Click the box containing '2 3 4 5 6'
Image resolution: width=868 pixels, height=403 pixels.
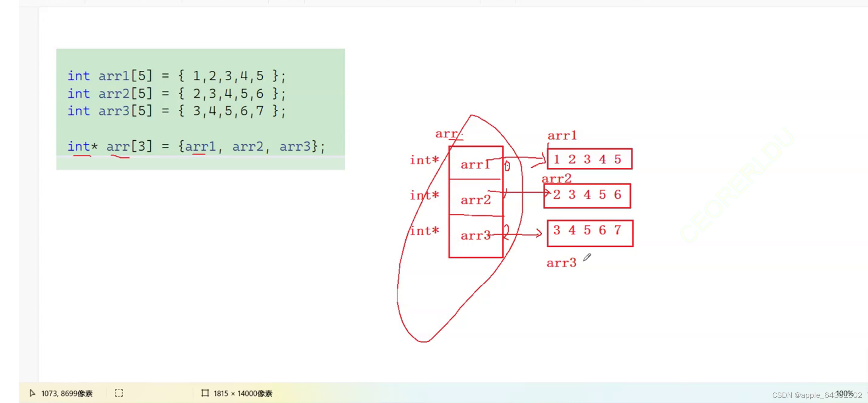pos(587,196)
